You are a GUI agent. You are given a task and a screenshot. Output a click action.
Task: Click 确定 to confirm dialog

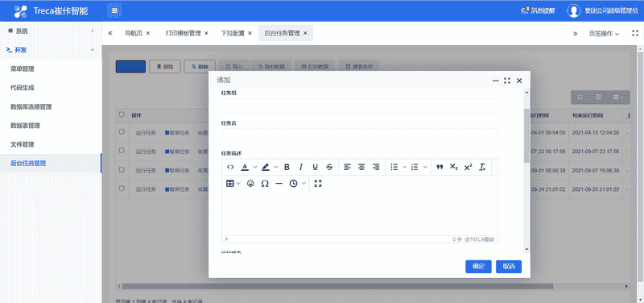(478, 267)
